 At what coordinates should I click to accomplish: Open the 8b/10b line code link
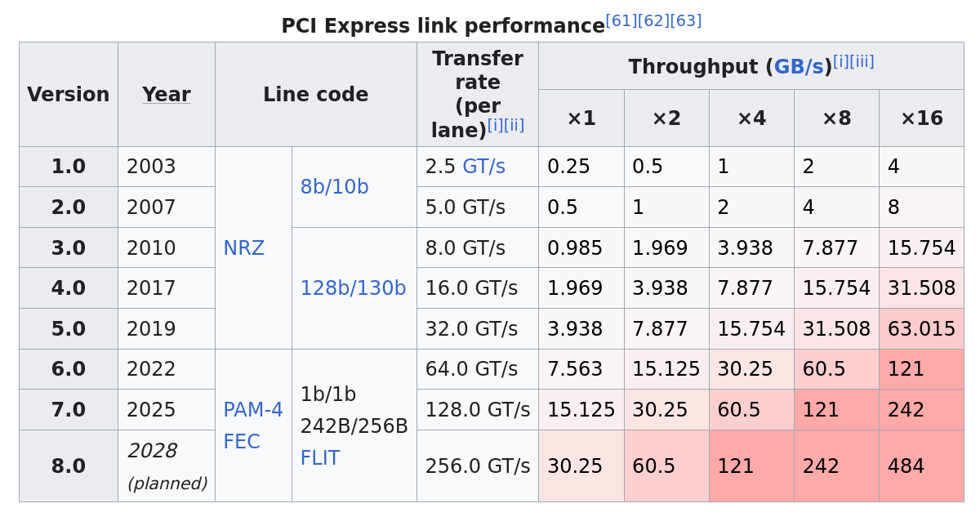click(334, 187)
